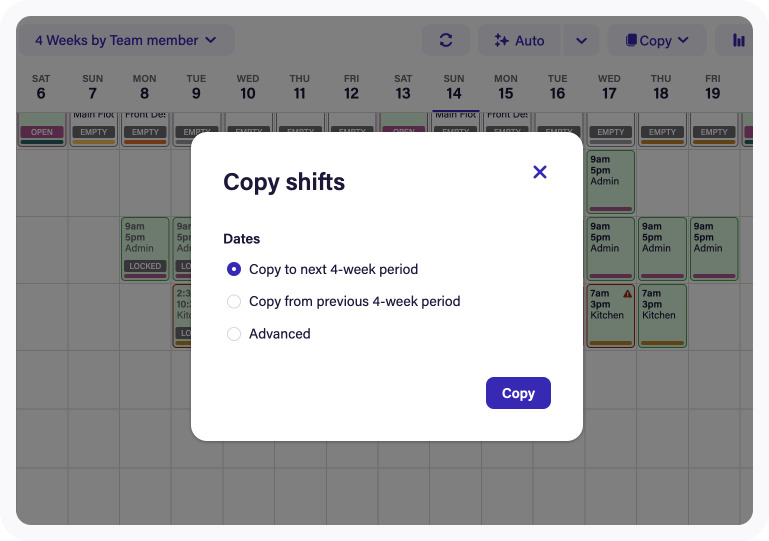Click the WED 17 day column header
The height and width of the screenshot is (541, 769).
(609, 87)
